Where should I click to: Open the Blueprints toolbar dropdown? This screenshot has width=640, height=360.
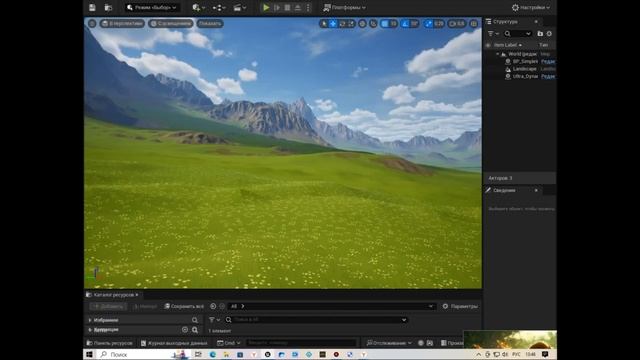[219, 7]
